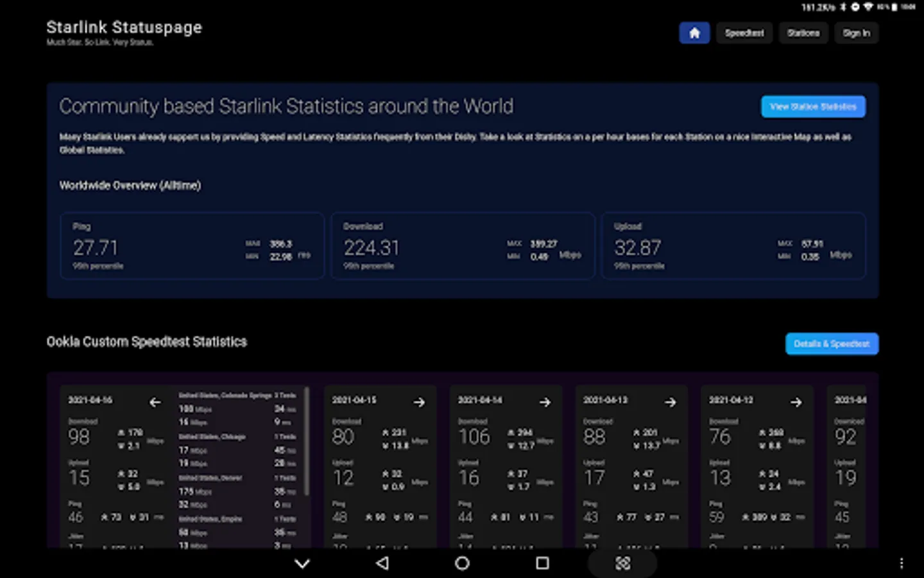Click the scrollbar in the 2021-04-16 station list
This screenshot has width=924, height=578.
tap(307, 441)
